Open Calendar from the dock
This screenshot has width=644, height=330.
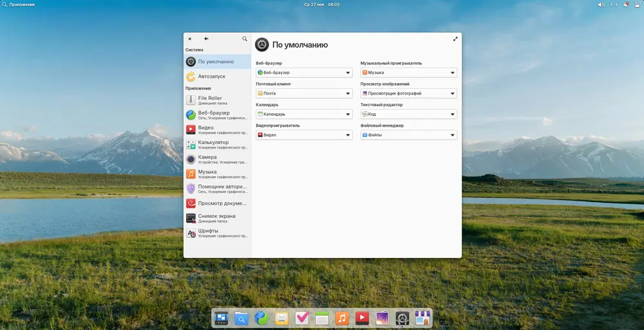[x=322, y=318]
